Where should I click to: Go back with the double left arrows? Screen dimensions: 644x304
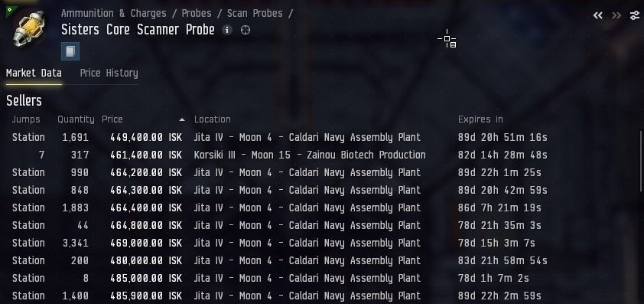coord(597,15)
